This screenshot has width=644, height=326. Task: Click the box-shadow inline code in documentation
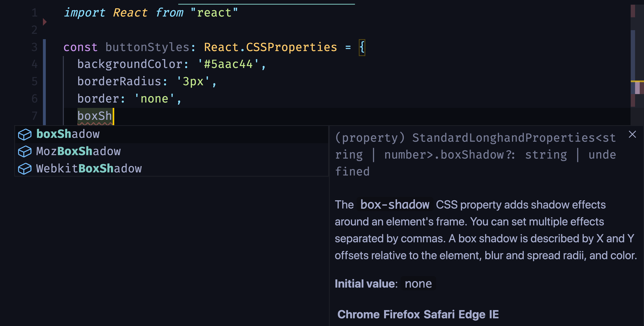click(x=395, y=205)
